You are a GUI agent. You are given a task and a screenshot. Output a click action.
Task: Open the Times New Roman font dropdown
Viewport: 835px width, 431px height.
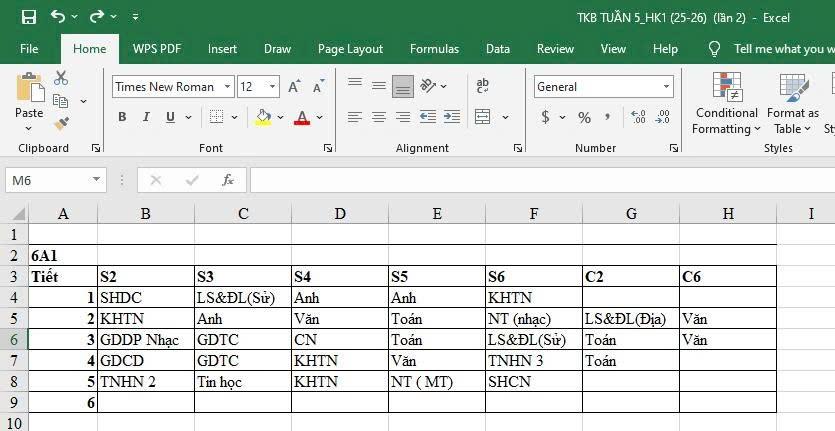[228, 87]
